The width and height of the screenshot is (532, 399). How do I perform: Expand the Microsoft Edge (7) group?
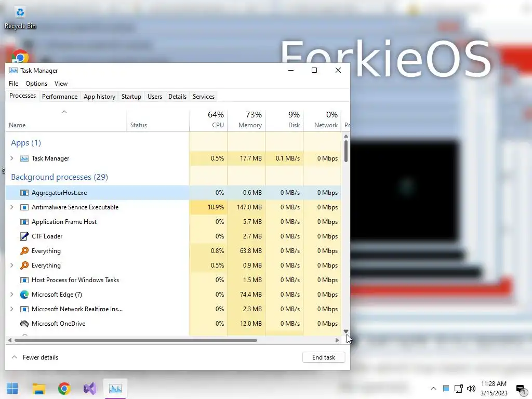pyautogui.click(x=12, y=295)
